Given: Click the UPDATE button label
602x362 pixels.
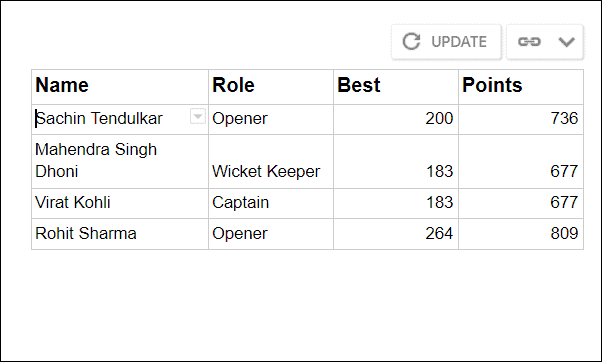Looking at the screenshot, I should click(x=459, y=41).
